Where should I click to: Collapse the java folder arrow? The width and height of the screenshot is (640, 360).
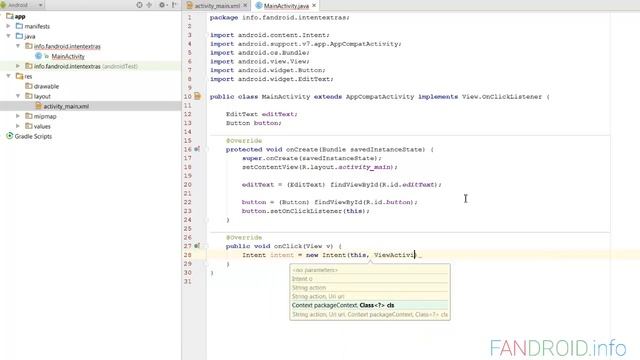point(9,36)
